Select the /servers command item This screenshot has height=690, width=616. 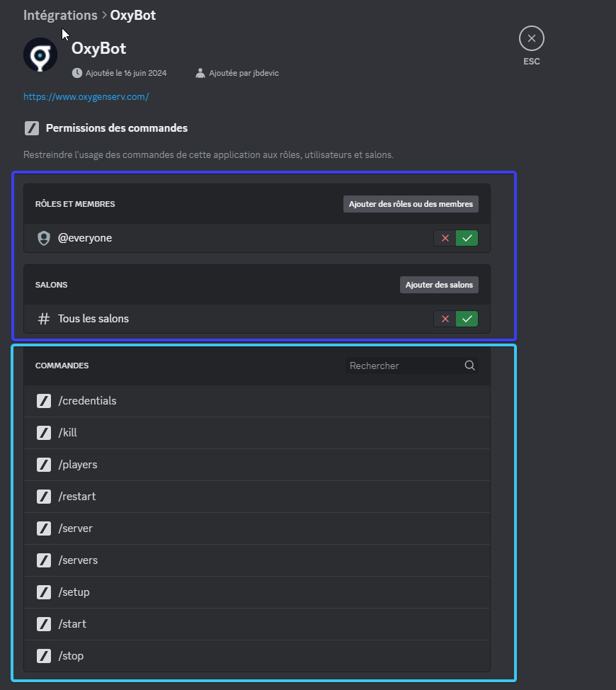point(256,560)
